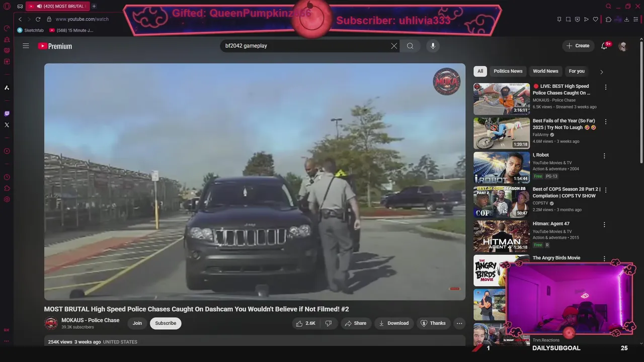Clear the search query with X
Image resolution: width=644 pixels, height=362 pixels.
(394, 46)
